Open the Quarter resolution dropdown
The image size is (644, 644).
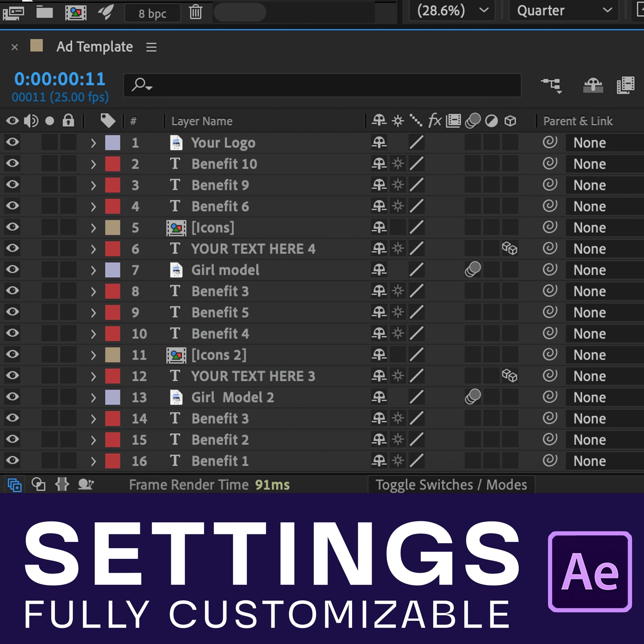click(563, 11)
